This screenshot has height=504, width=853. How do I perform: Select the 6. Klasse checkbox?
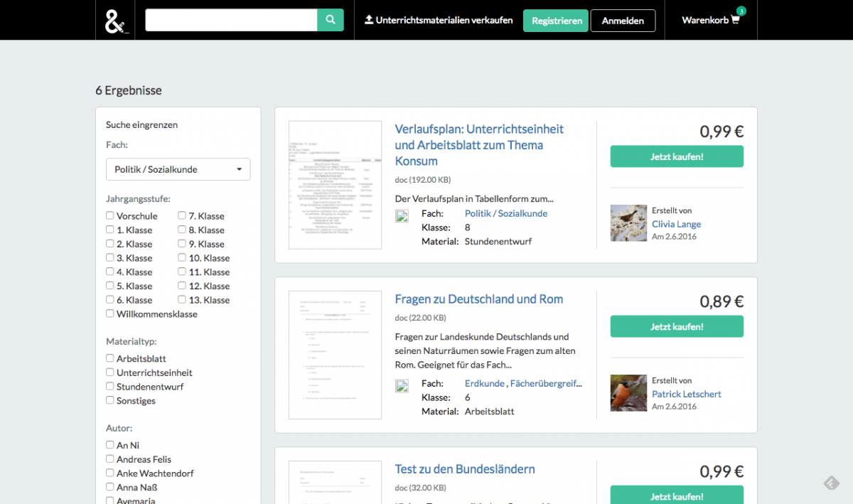(x=110, y=300)
